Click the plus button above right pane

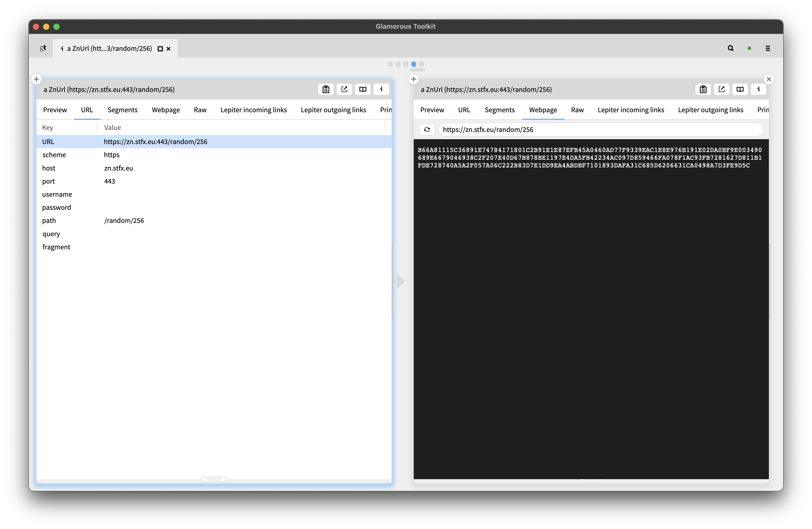point(413,79)
